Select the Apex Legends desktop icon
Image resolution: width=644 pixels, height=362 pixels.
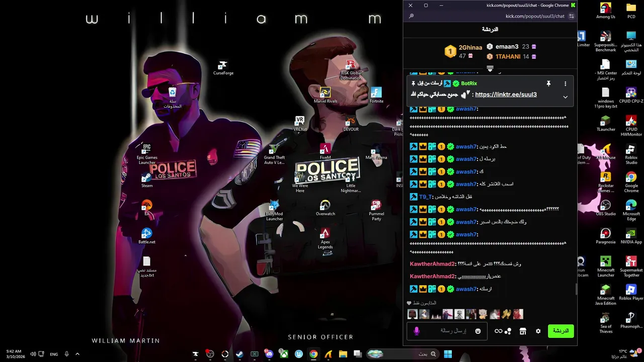point(326,239)
